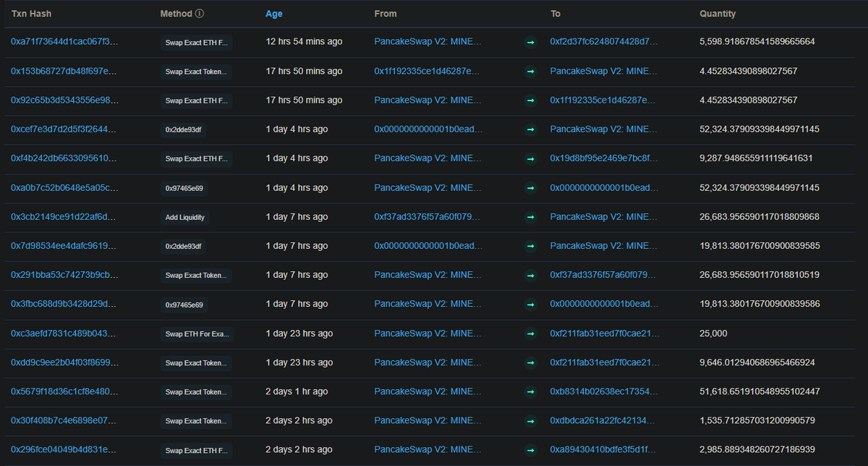
Task: Open transaction 0x153b68727db48f697e...
Action: (64, 71)
